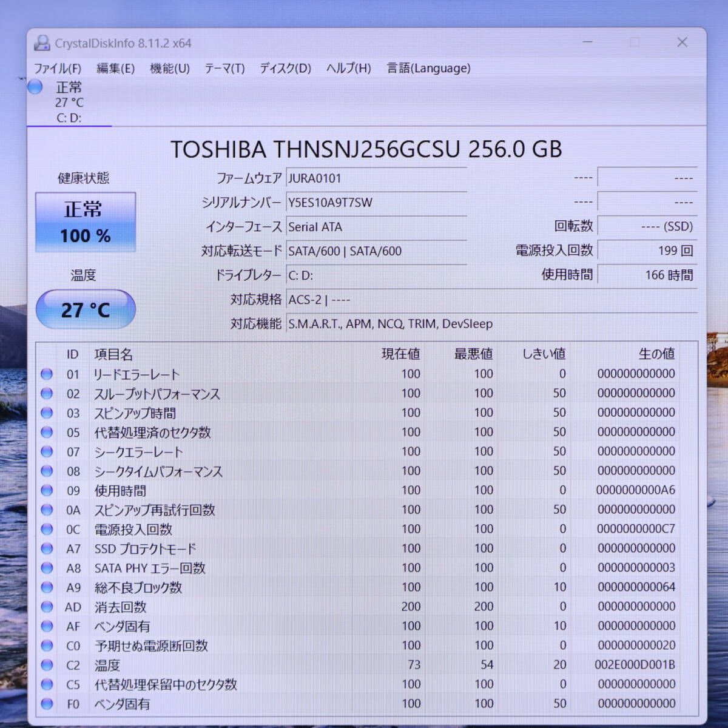Select the 使用時間 row raw value 0000000000A6
This screenshot has height=728, width=728.
coord(636,490)
